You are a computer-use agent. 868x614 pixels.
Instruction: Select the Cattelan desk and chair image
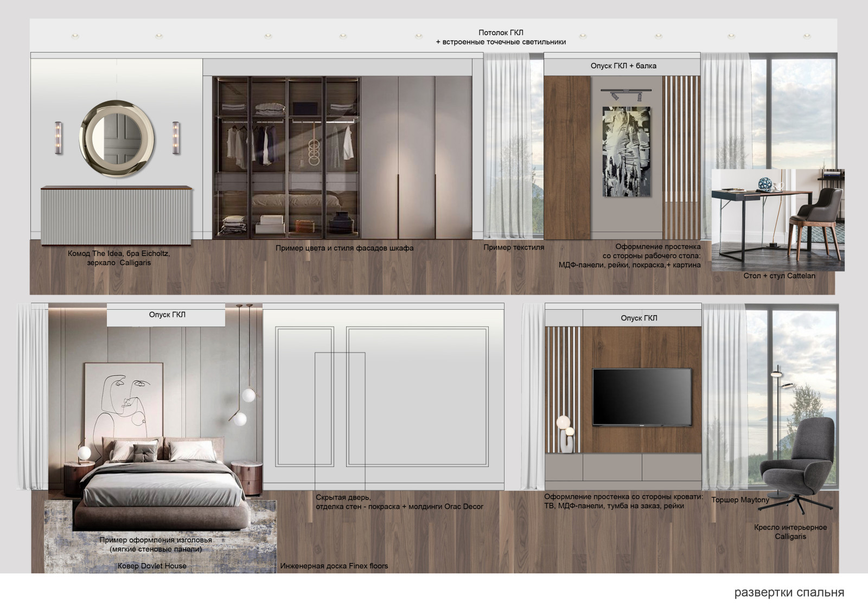pos(777,220)
